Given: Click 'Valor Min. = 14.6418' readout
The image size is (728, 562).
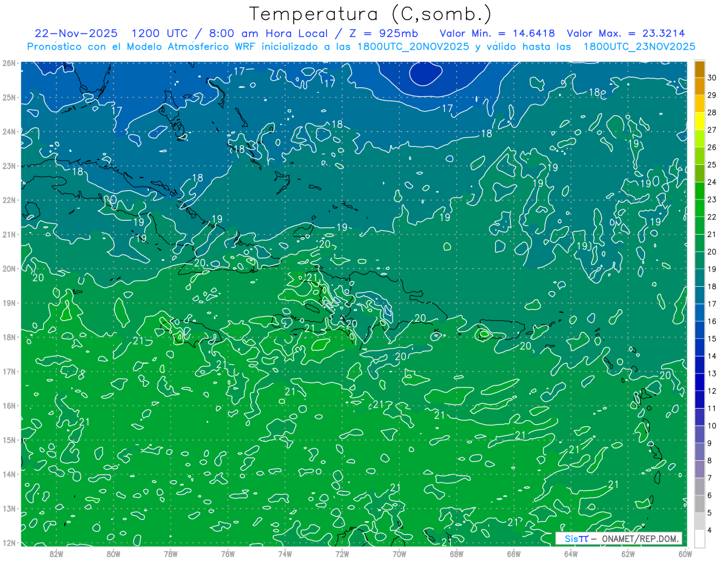Looking at the screenshot, I should (497, 33).
